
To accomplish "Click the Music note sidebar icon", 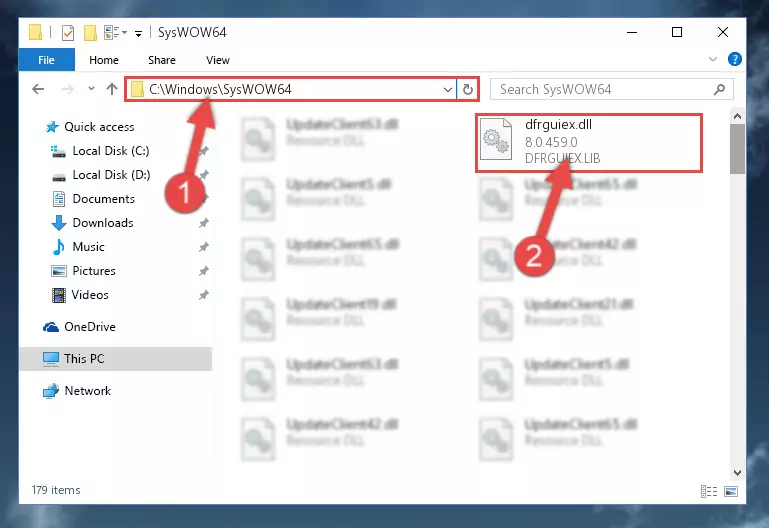I will 59,247.
